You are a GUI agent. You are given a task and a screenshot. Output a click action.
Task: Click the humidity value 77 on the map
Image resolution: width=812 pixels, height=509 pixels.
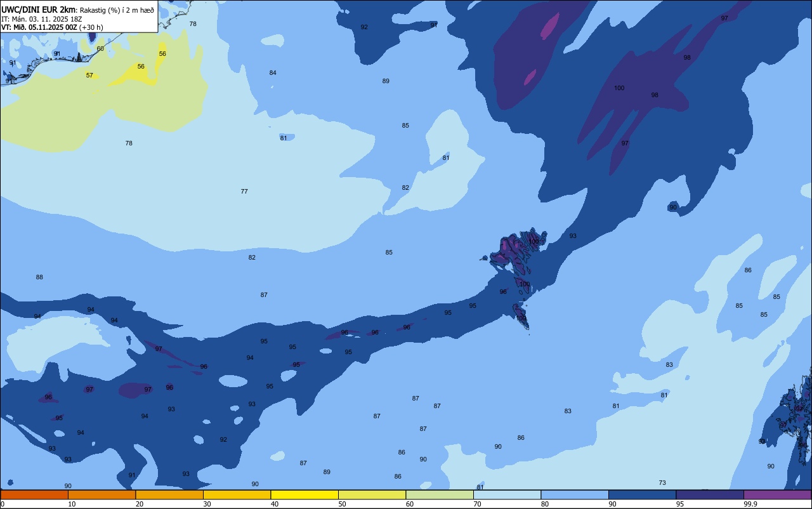[x=244, y=191]
